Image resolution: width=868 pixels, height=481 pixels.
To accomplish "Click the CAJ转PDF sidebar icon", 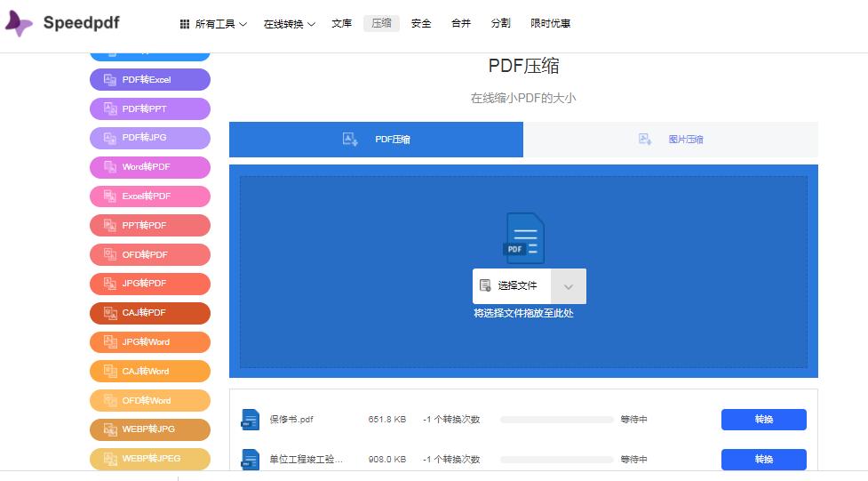I will (x=110, y=313).
